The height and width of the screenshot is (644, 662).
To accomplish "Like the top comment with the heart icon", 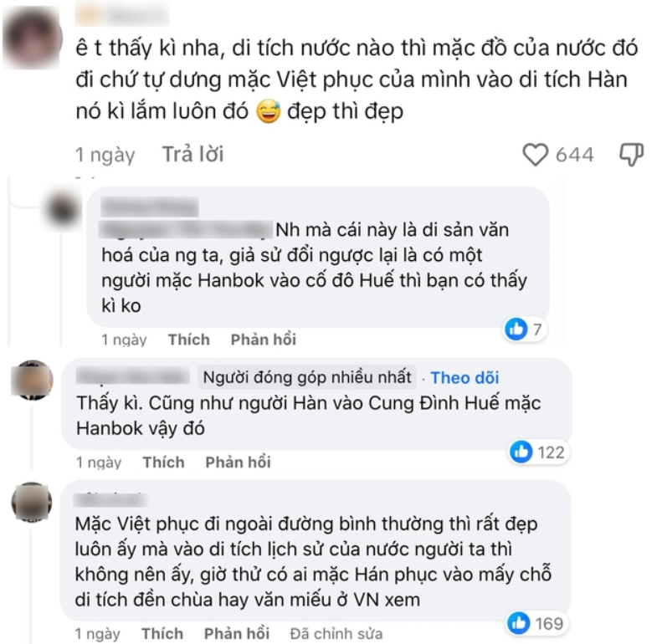I will (536, 155).
